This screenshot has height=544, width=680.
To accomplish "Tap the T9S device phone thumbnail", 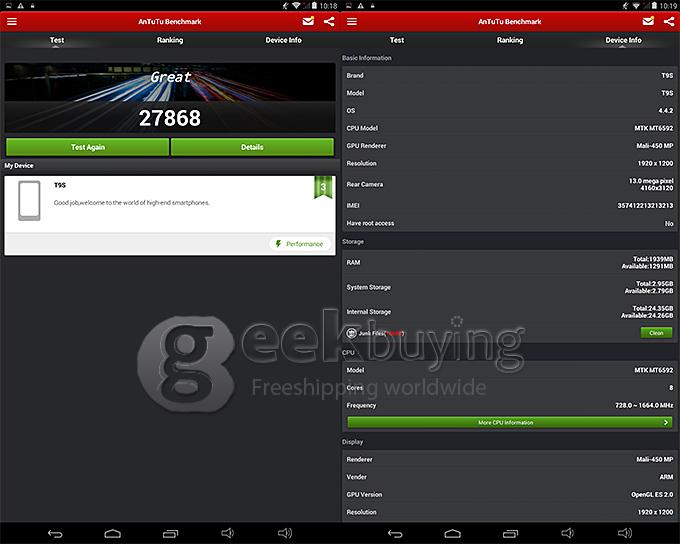I will pos(29,200).
